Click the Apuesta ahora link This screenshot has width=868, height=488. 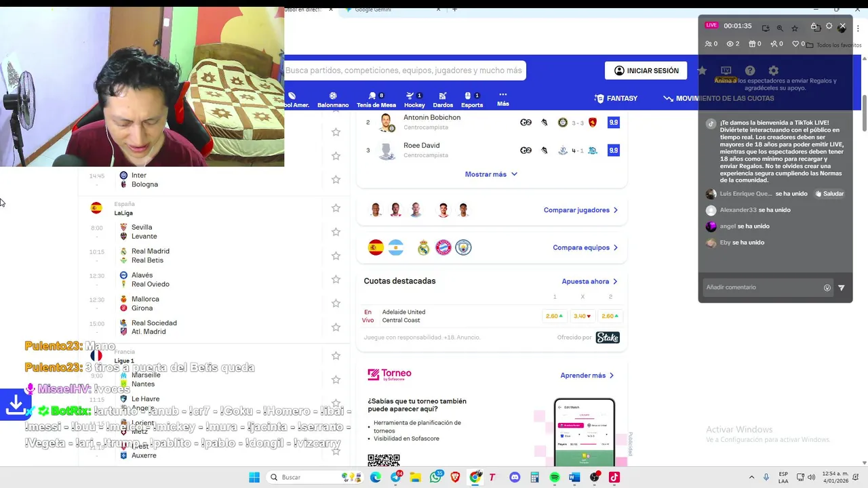[x=589, y=281]
